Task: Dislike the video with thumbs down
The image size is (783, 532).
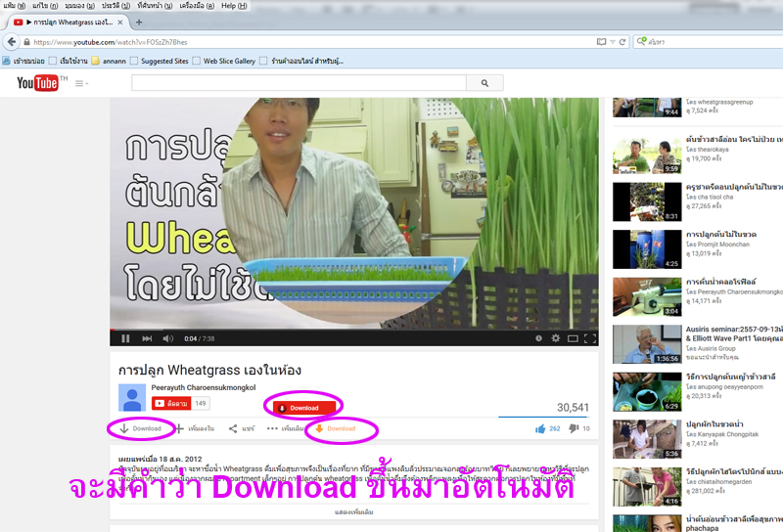Action: (x=574, y=428)
